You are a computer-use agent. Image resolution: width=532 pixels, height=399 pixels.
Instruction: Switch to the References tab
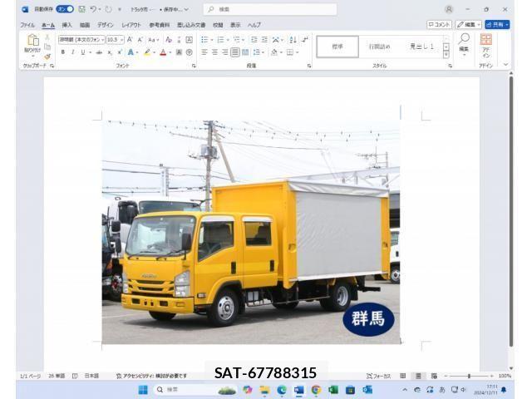click(x=159, y=25)
